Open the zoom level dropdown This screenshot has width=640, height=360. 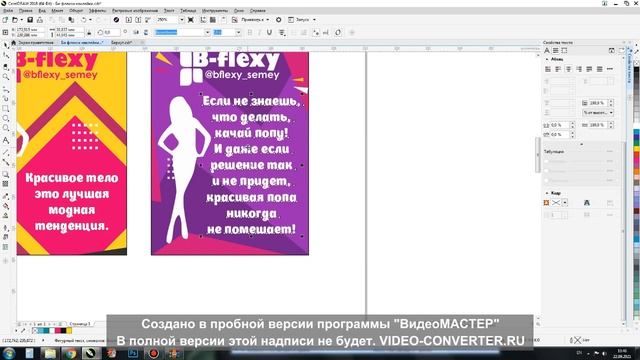point(182,20)
